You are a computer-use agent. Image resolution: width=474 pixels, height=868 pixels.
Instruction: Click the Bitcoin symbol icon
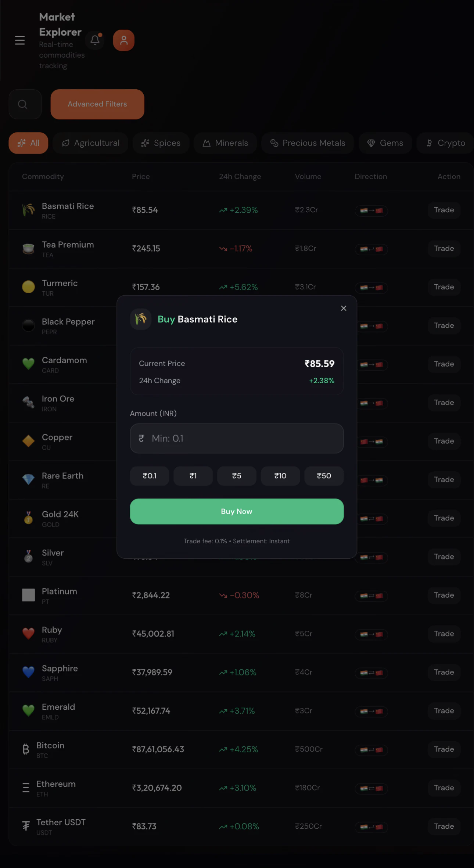point(26,749)
